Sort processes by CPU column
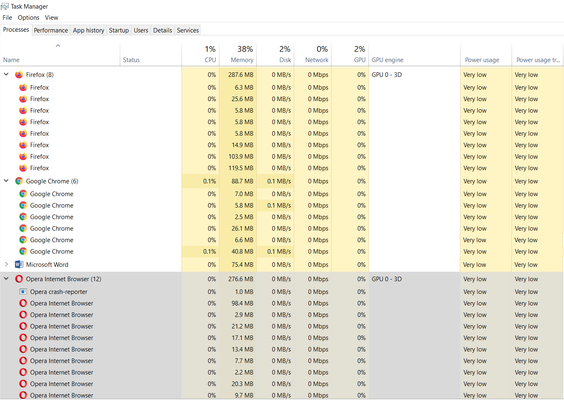 tap(200, 55)
